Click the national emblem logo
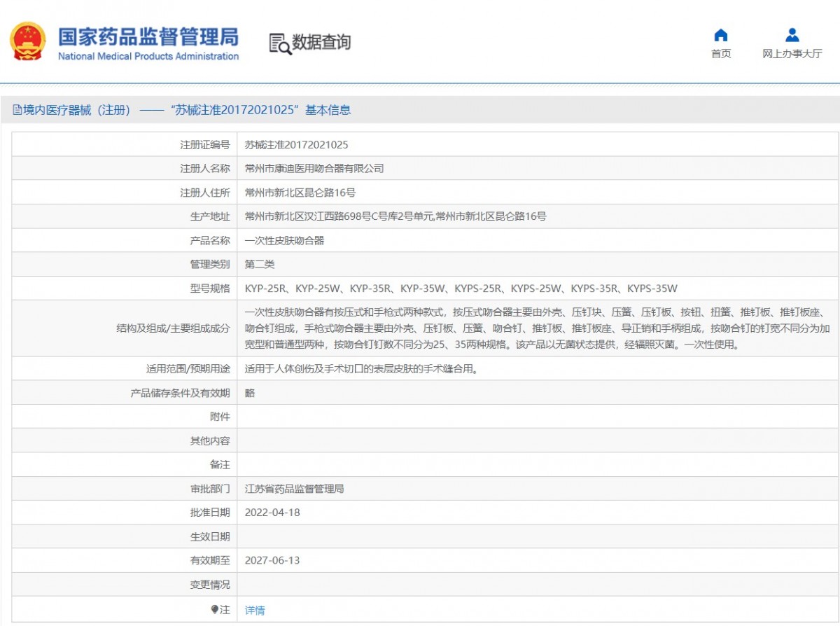The image size is (840, 626). [x=28, y=41]
